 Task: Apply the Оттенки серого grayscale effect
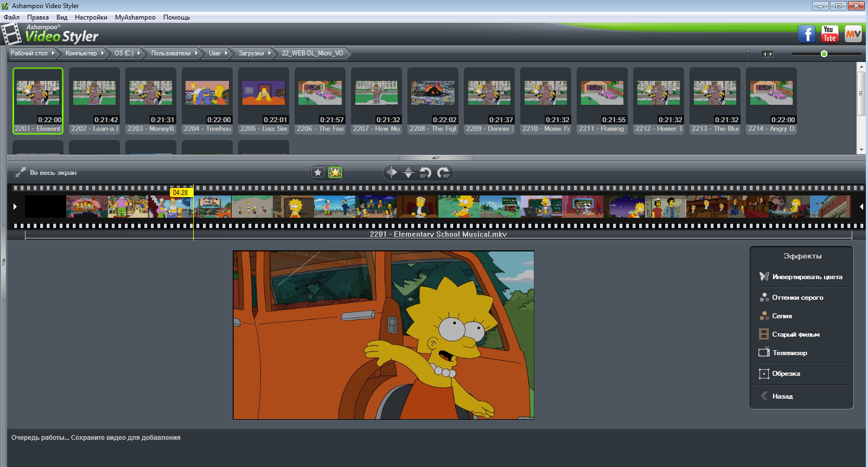(x=792, y=298)
